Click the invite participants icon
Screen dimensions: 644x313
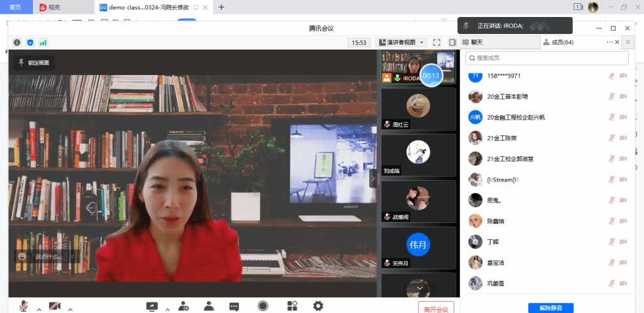pyautogui.click(x=184, y=306)
